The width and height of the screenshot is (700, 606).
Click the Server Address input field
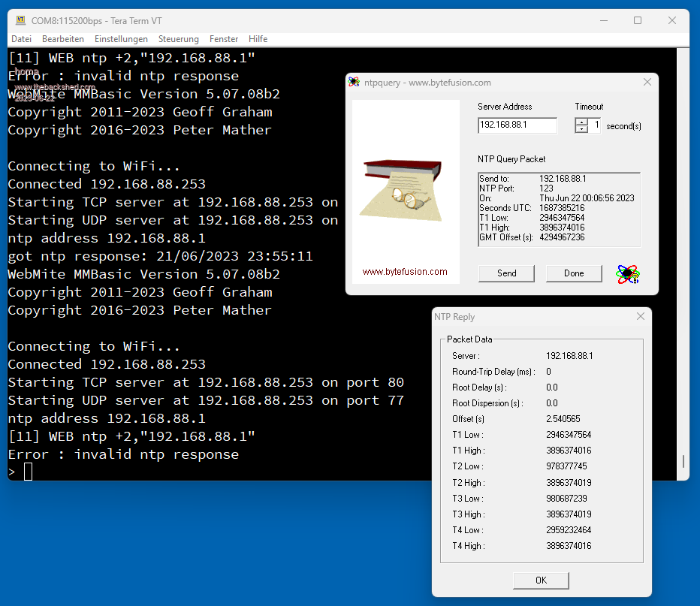(x=517, y=125)
